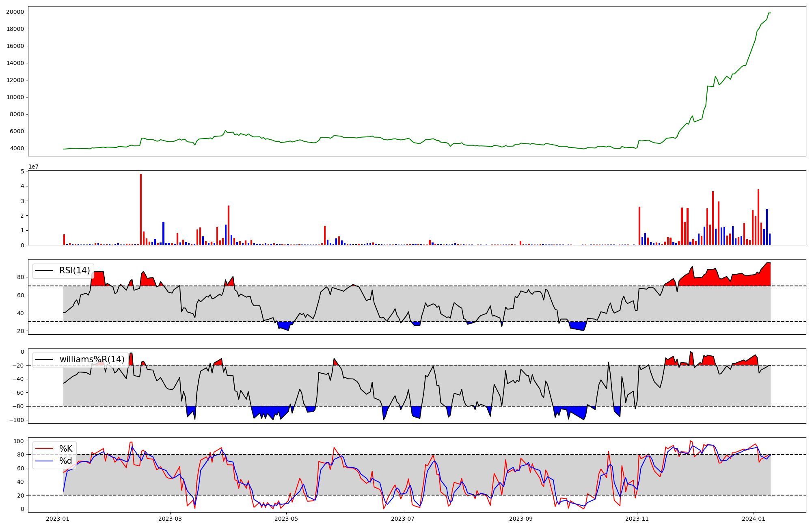The height and width of the screenshot is (528, 812).
Task: Click the 2024-01 x-axis date label
Action: (754, 519)
